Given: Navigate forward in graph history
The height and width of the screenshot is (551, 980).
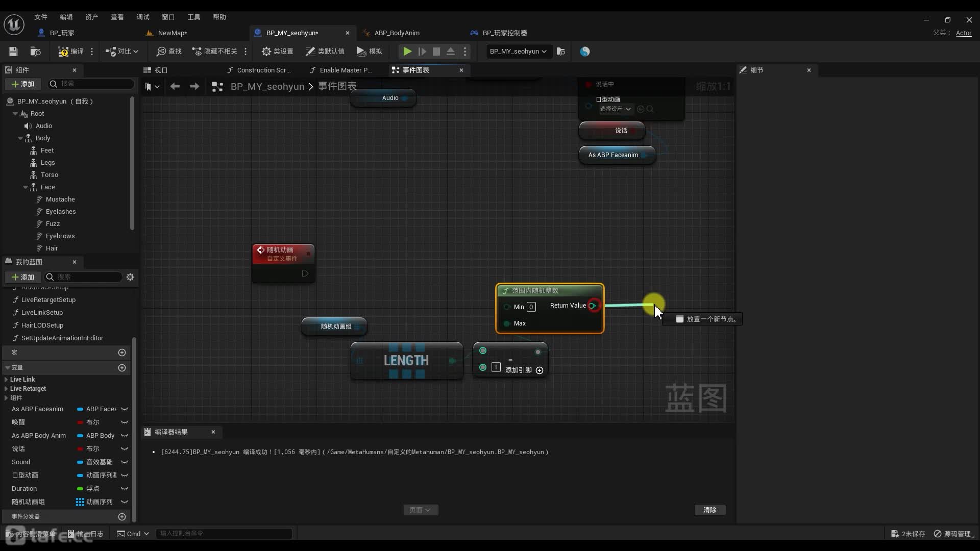Looking at the screenshot, I should coord(194,87).
